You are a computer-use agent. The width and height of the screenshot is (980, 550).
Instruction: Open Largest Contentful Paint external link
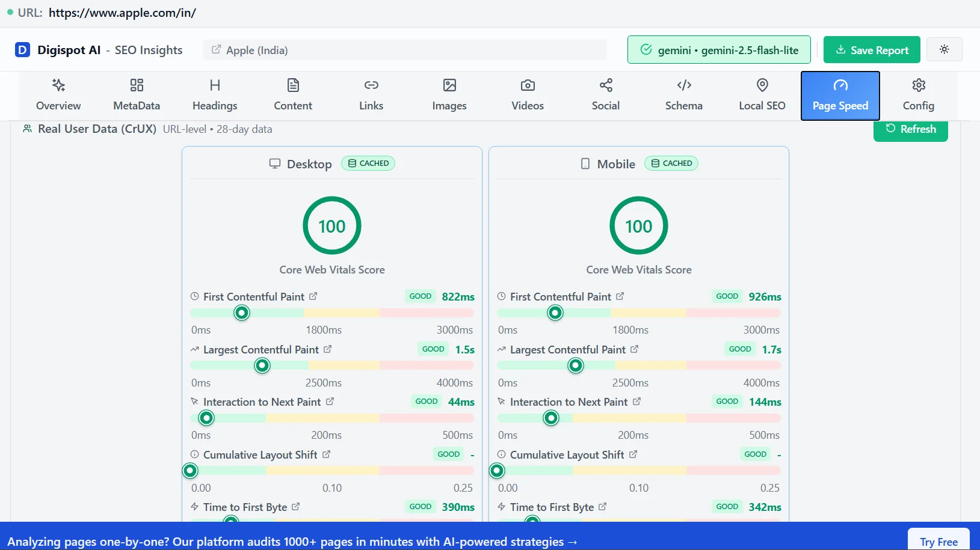pyautogui.click(x=327, y=349)
